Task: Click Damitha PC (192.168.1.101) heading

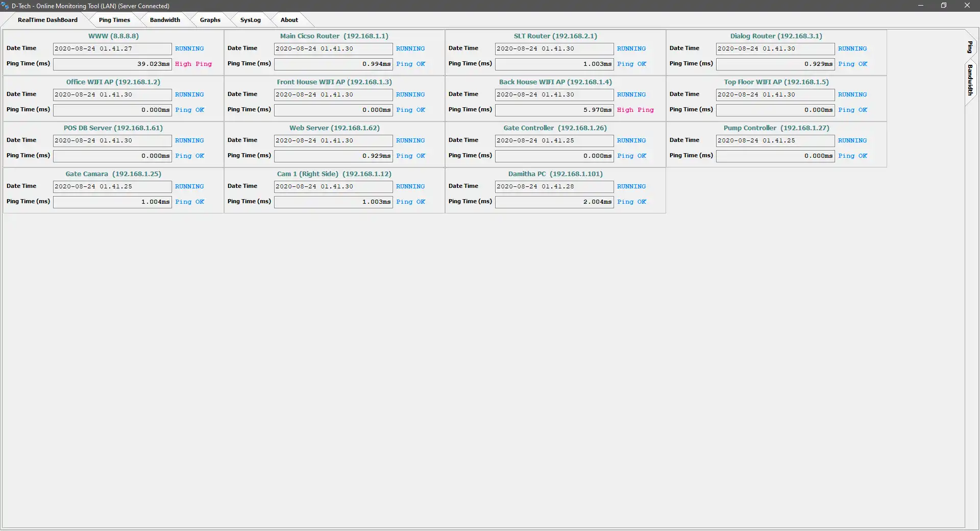Action: [x=555, y=174]
